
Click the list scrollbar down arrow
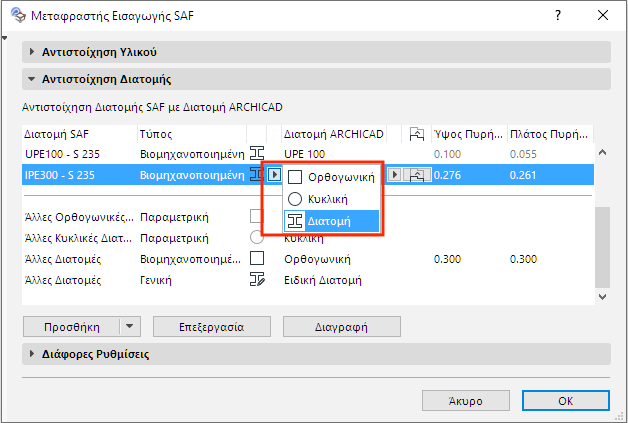click(x=602, y=297)
